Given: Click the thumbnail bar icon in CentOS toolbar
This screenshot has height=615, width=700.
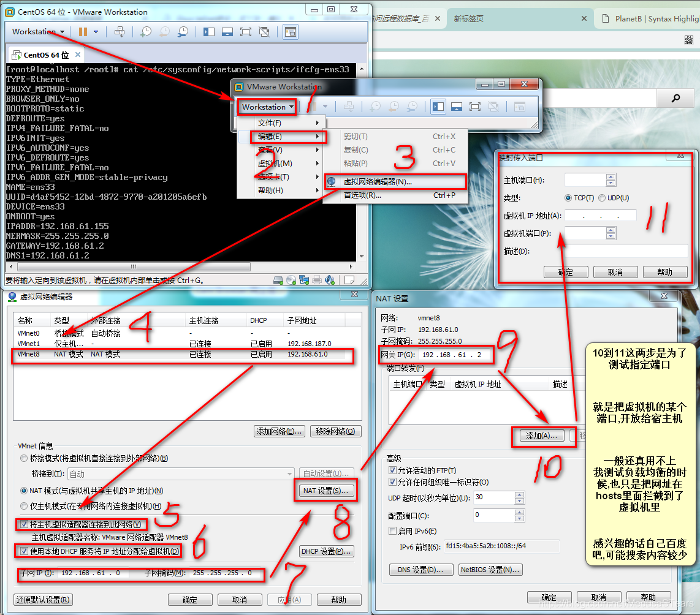Looking at the screenshot, I should tap(227, 32).
